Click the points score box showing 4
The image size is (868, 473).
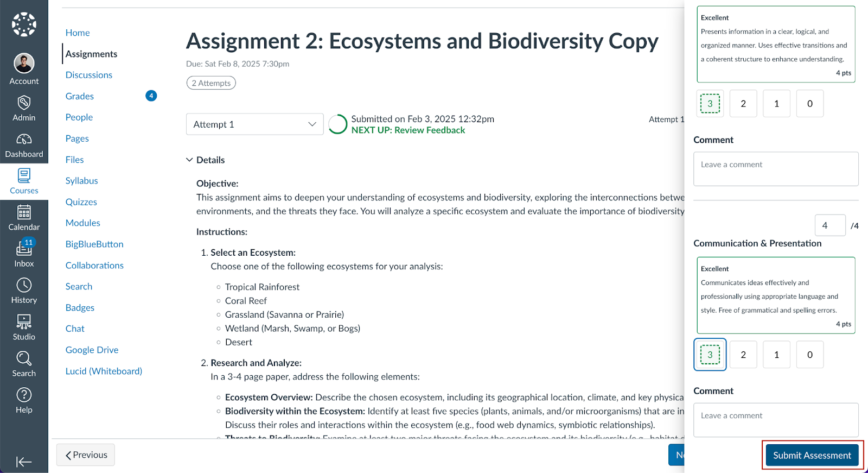[829, 225]
